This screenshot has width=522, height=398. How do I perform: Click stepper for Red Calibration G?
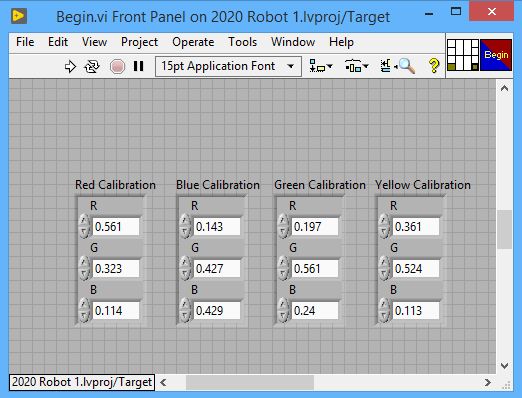tap(84, 268)
